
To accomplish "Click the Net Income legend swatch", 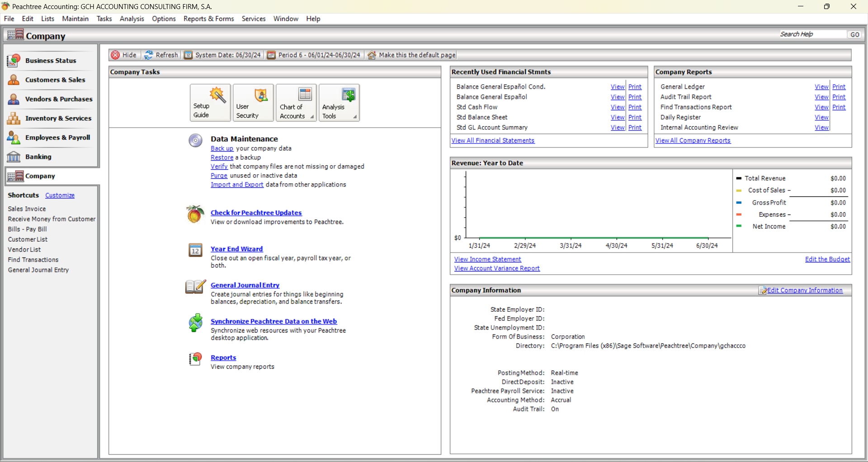I will pos(739,226).
